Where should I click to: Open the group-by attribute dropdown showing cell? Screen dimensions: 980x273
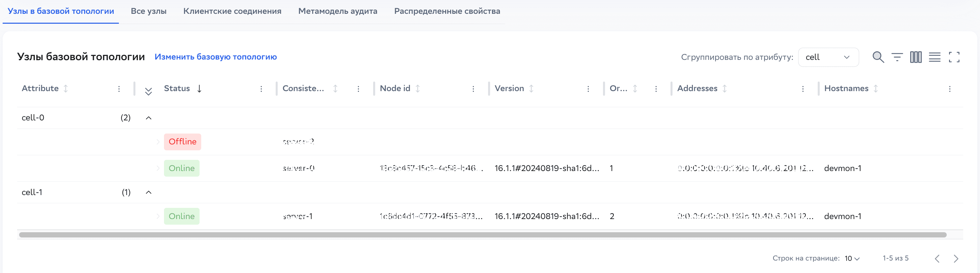click(828, 57)
